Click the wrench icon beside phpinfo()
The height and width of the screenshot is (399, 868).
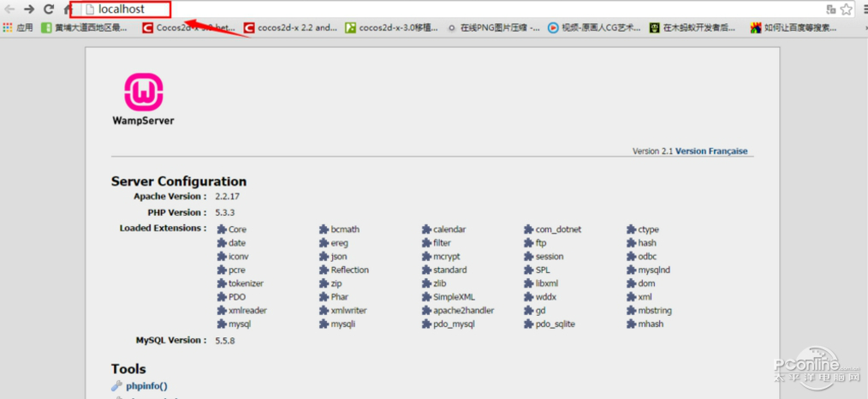pyautogui.click(x=116, y=385)
